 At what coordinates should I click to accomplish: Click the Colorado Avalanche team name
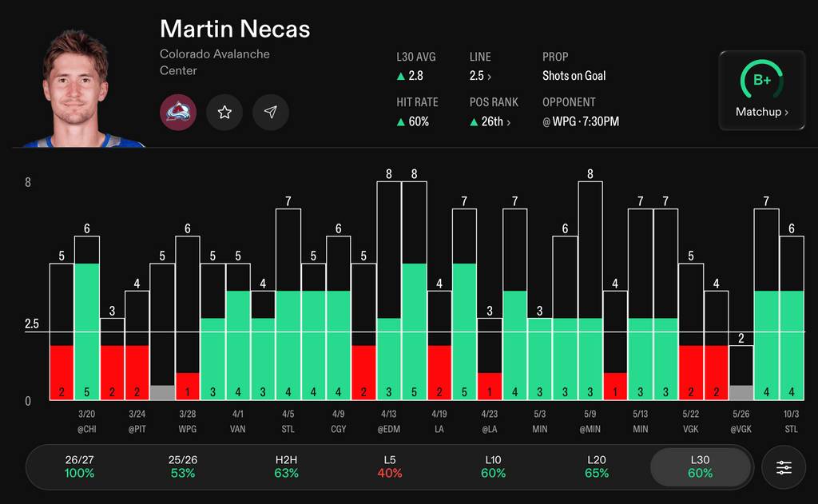point(214,54)
